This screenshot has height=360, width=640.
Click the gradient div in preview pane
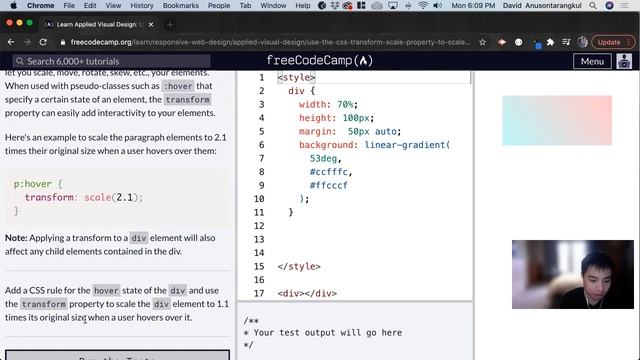pos(557,120)
